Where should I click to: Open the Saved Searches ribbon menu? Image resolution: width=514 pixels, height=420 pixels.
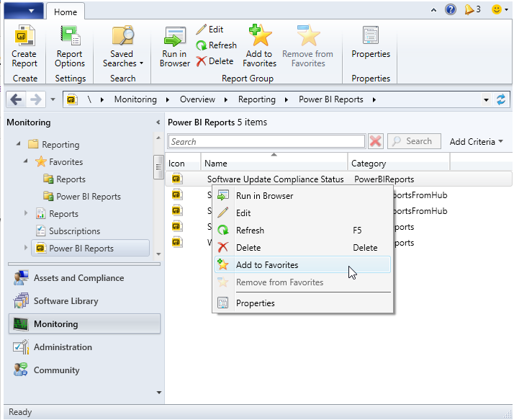(122, 46)
